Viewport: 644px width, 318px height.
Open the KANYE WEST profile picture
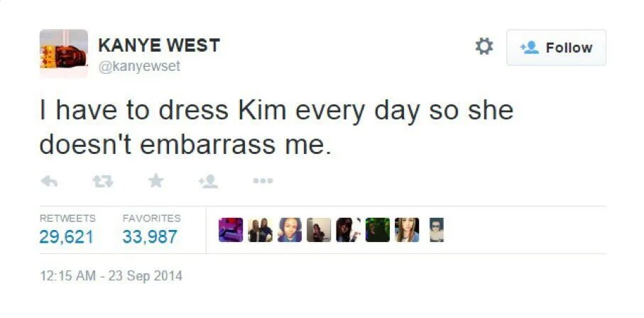tap(64, 53)
